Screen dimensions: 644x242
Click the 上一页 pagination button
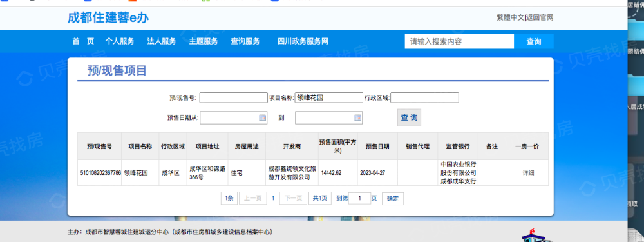pyautogui.click(x=253, y=198)
